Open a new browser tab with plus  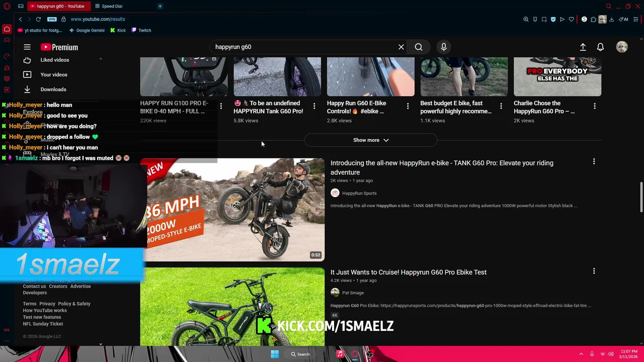pos(160,6)
